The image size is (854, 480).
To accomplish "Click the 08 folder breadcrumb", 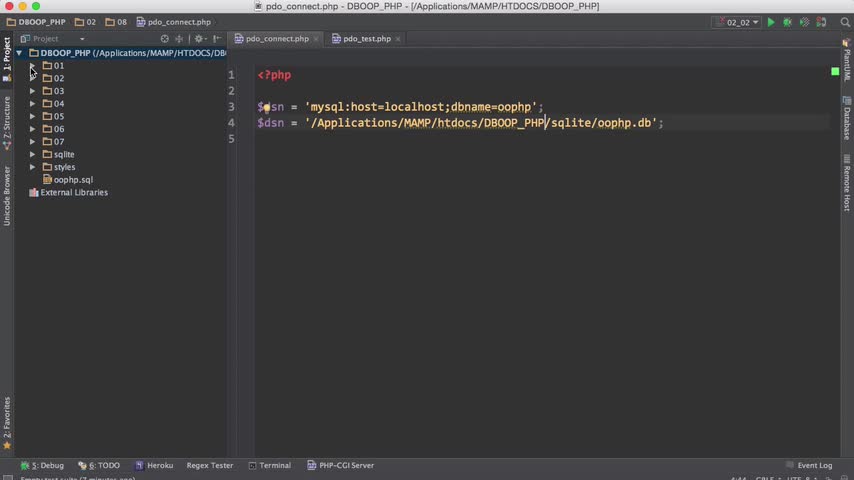I will tap(116, 22).
